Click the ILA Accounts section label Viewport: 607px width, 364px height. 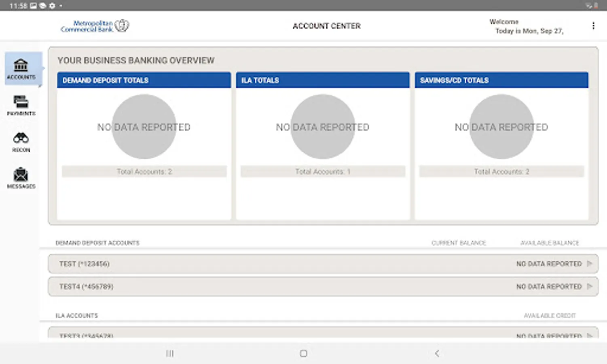tap(77, 315)
